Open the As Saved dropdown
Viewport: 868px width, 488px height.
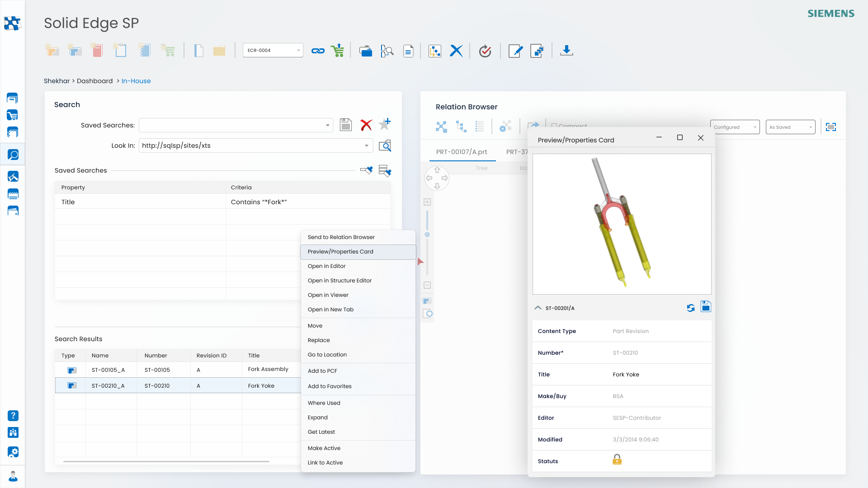point(790,127)
